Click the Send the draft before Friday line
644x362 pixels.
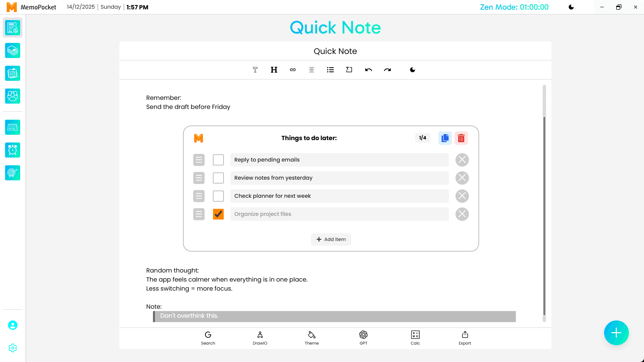pos(188,107)
